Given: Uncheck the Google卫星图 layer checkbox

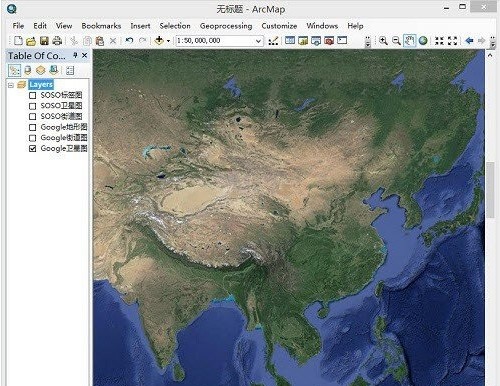Looking at the screenshot, I should coord(33,149).
